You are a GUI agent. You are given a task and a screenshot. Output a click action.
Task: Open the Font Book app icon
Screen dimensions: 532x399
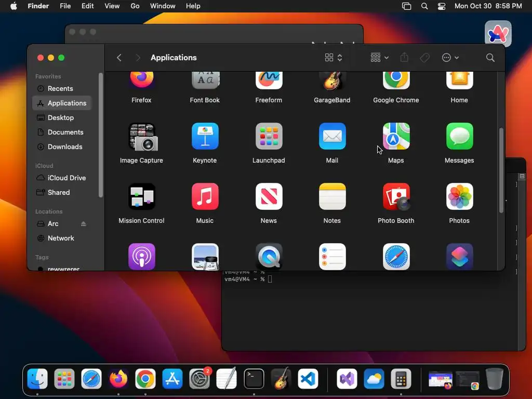205,80
